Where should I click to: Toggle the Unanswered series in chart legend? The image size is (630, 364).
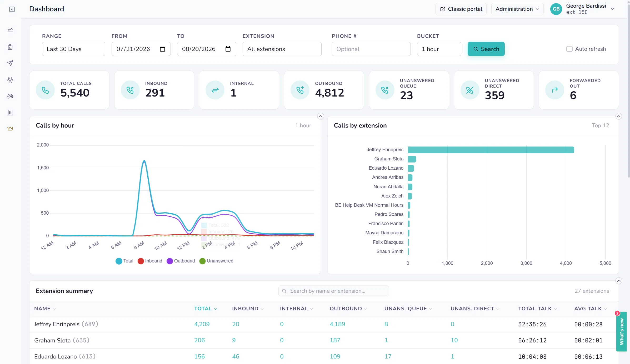tap(216, 261)
